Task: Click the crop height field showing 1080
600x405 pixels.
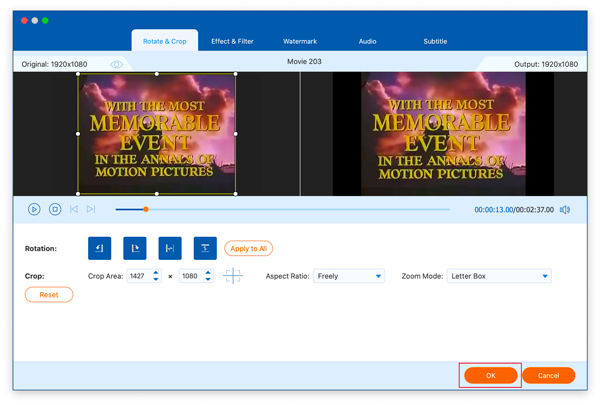Action: tap(190, 276)
